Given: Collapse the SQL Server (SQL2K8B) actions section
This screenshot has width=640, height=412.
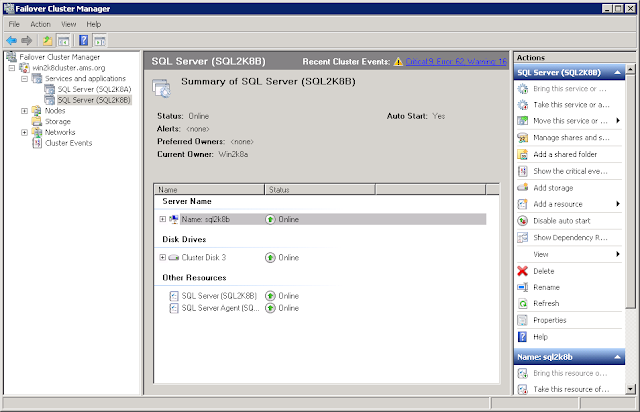Looking at the screenshot, I should [618, 73].
